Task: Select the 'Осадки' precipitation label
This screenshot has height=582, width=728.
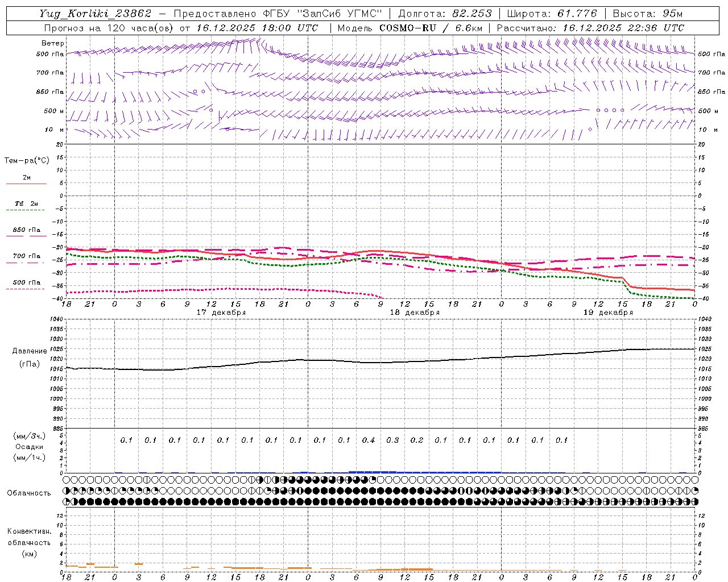Action: point(30,447)
